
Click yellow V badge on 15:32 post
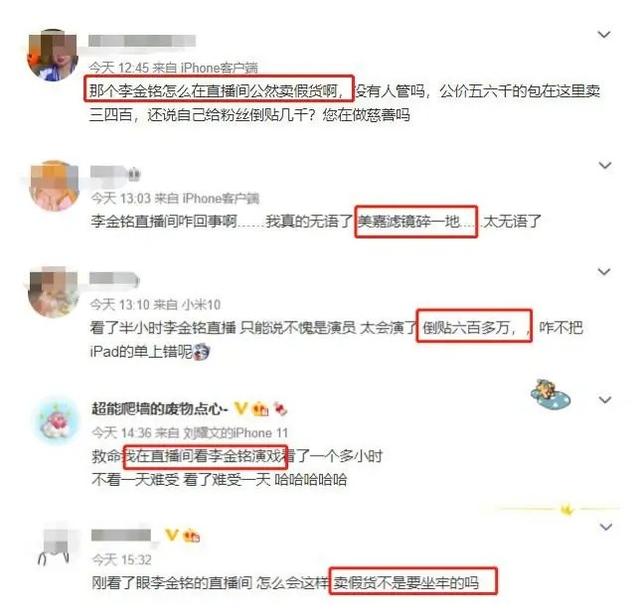pyautogui.click(x=171, y=535)
